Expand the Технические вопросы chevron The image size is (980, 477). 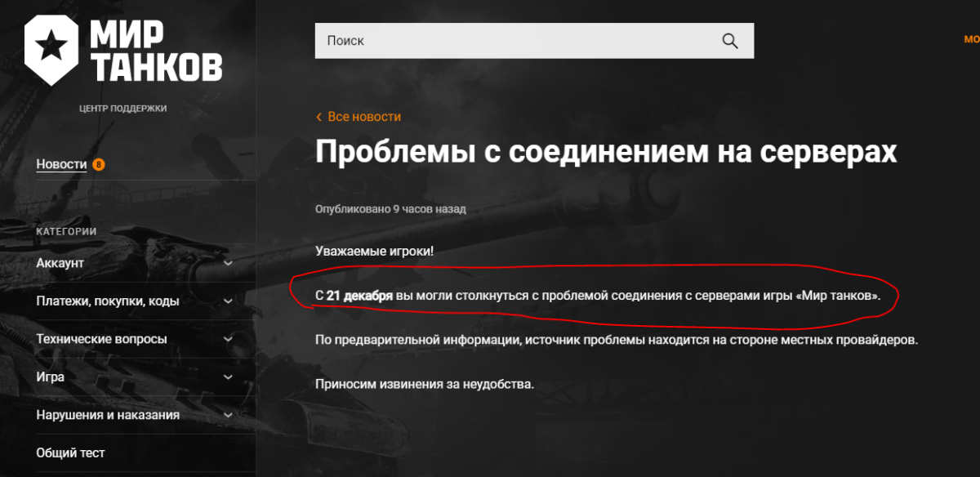[228, 339]
